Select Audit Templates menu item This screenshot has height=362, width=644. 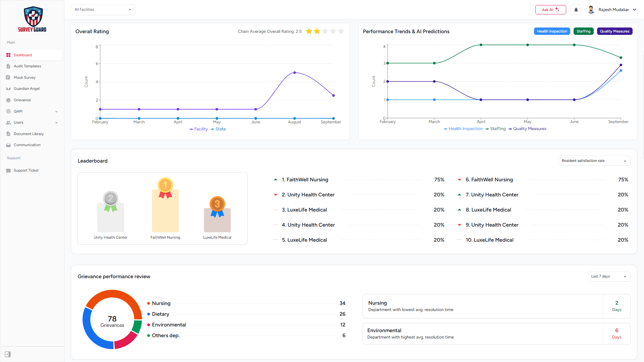27,66
